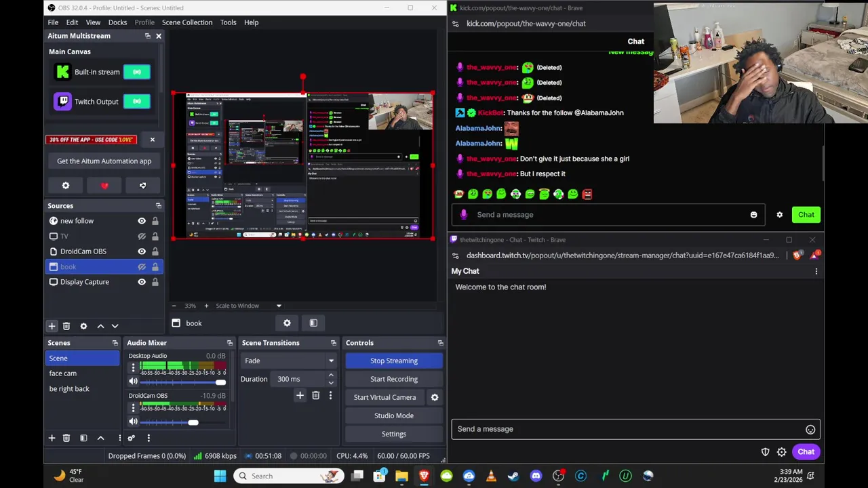Click Stop Streaming button
Viewport: 868px width, 488px height.
click(394, 361)
